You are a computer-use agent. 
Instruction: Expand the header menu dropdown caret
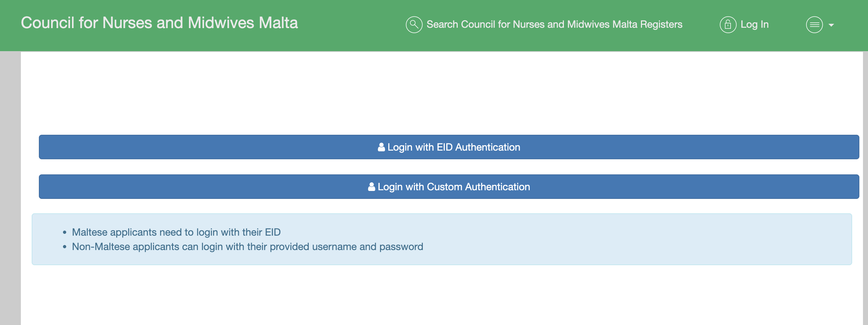831,25
